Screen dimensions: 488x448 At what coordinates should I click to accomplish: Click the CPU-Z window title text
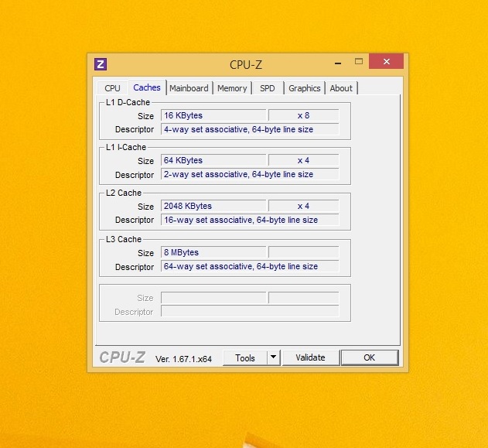246,65
